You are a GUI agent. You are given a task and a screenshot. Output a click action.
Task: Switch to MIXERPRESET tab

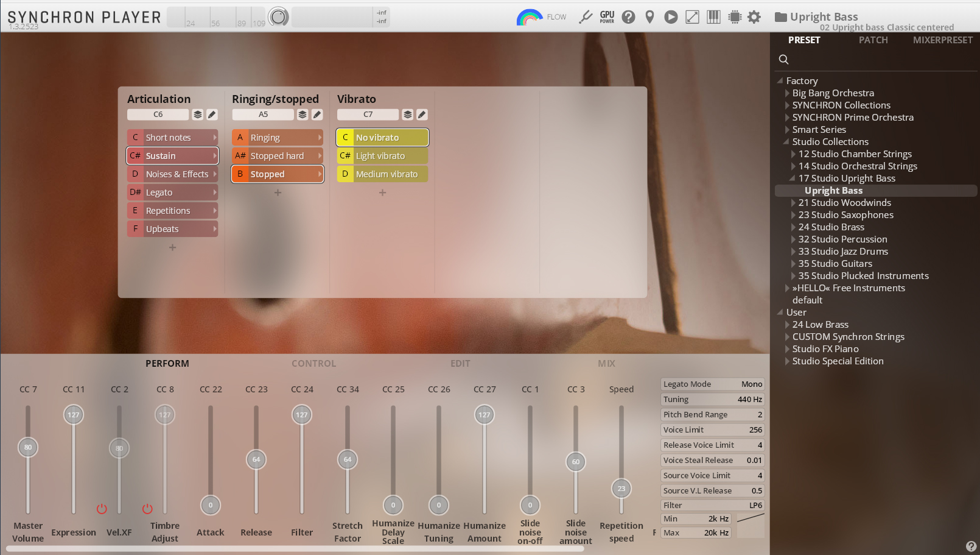point(942,40)
